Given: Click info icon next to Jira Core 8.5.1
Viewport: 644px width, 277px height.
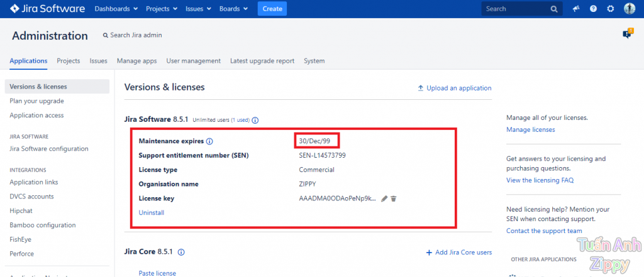Looking at the screenshot, I should (x=181, y=253).
